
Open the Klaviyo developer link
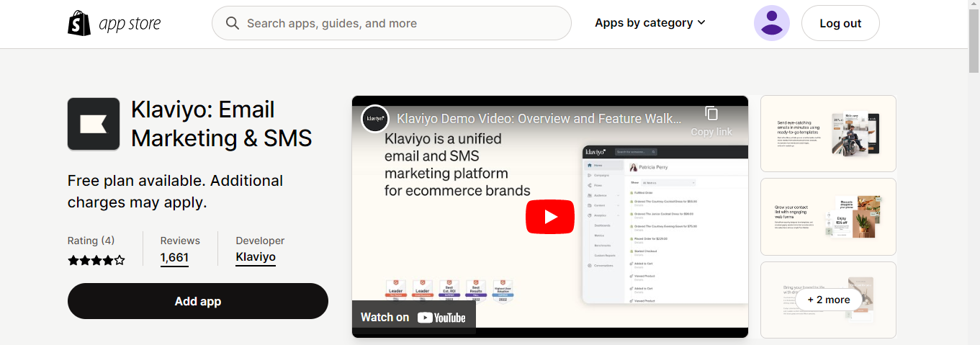coord(256,257)
